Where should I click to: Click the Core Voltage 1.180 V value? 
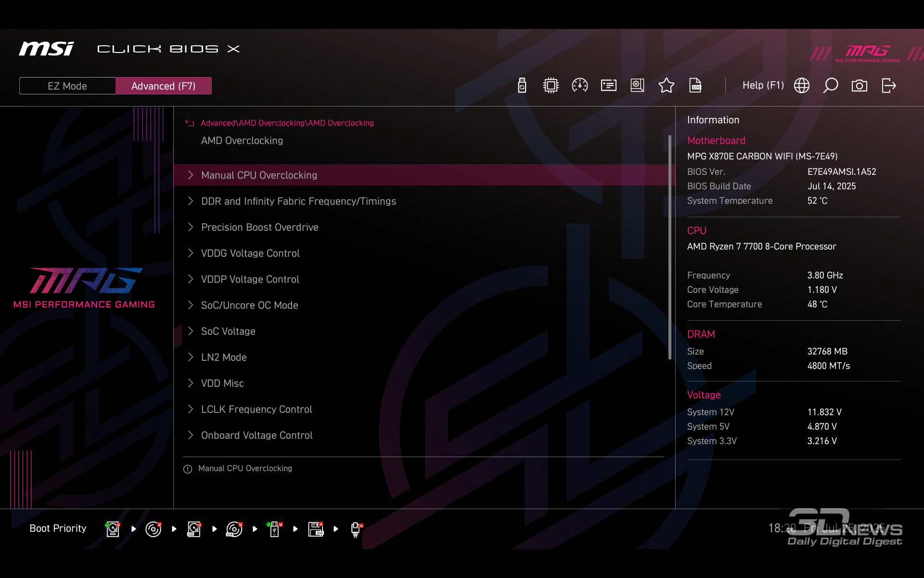click(822, 290)
